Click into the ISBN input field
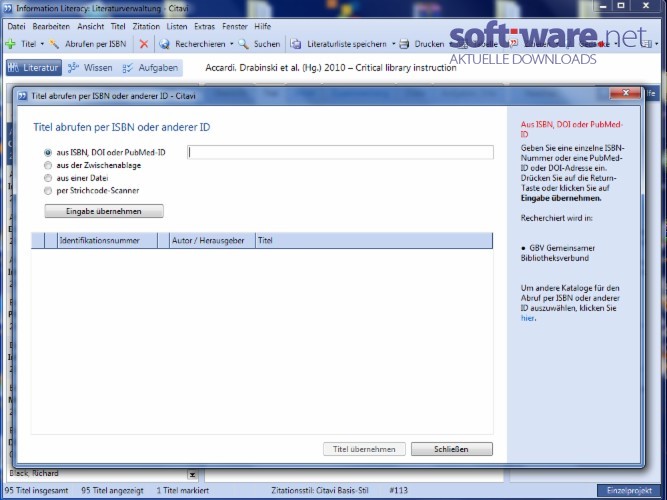The height and width of the screenshot is (500, 667). (340, 152)
